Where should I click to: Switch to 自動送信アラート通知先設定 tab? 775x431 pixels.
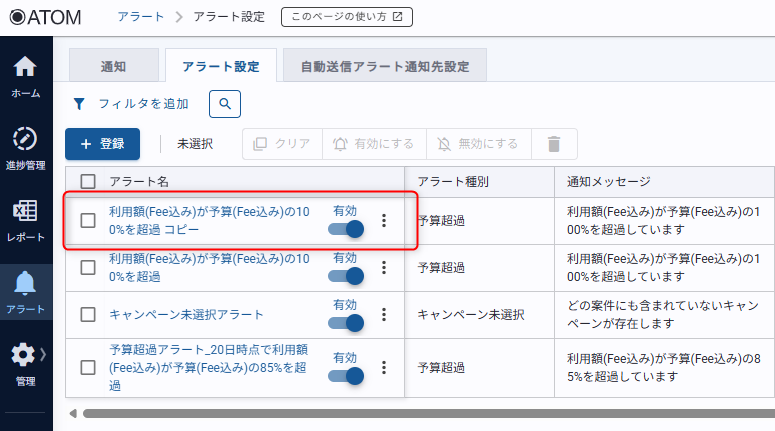coord(385,66)
